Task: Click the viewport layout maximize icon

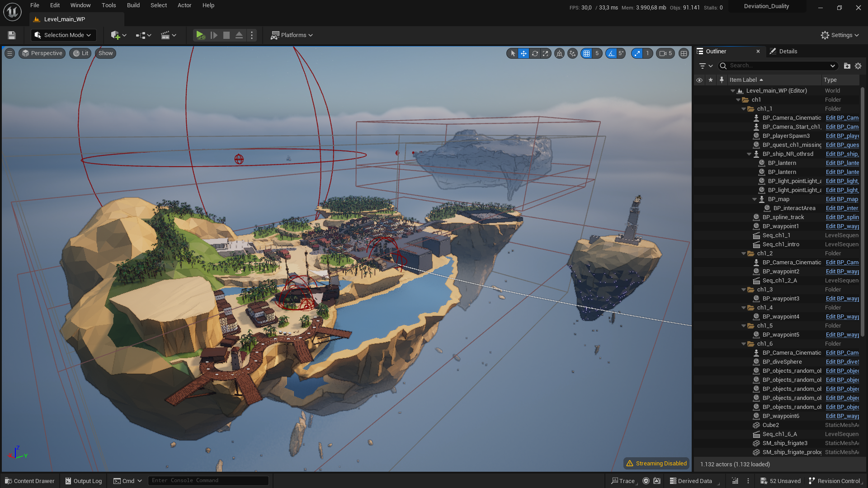Action: point(684,53)
